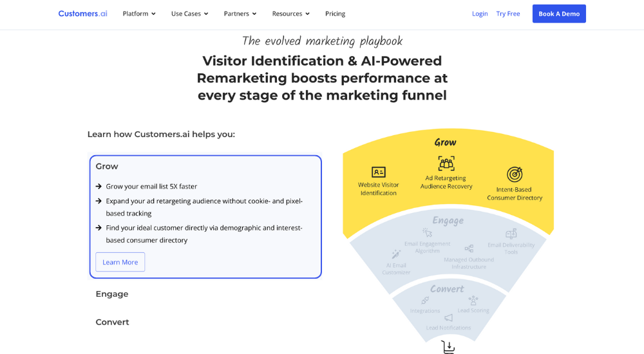Image resolution: width=644 pixels, height=354 pixels.
Task: Click the Grow label on yellow funnel
Action: pyautogui.click(x=446, y=142)
